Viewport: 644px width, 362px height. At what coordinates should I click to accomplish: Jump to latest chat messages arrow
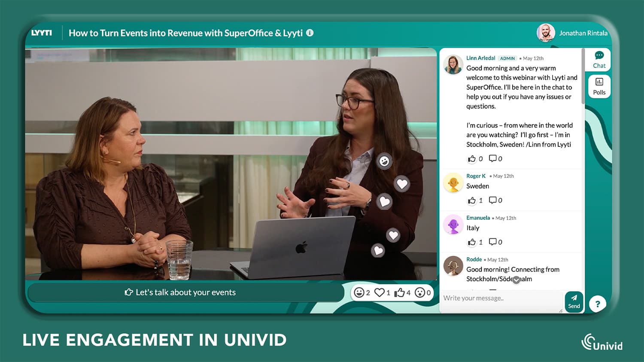516,280
